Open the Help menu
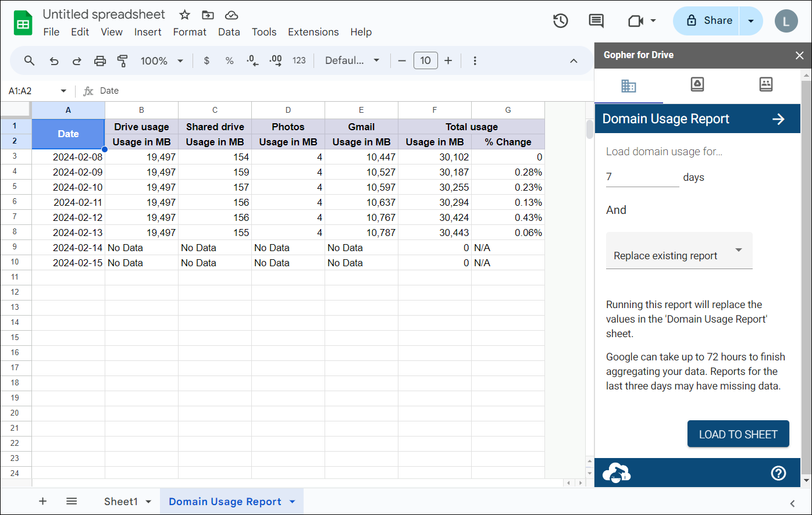Image resolution: width=812 pixels, height=515 pixels. pyautogui.click(x=361, y=32)
